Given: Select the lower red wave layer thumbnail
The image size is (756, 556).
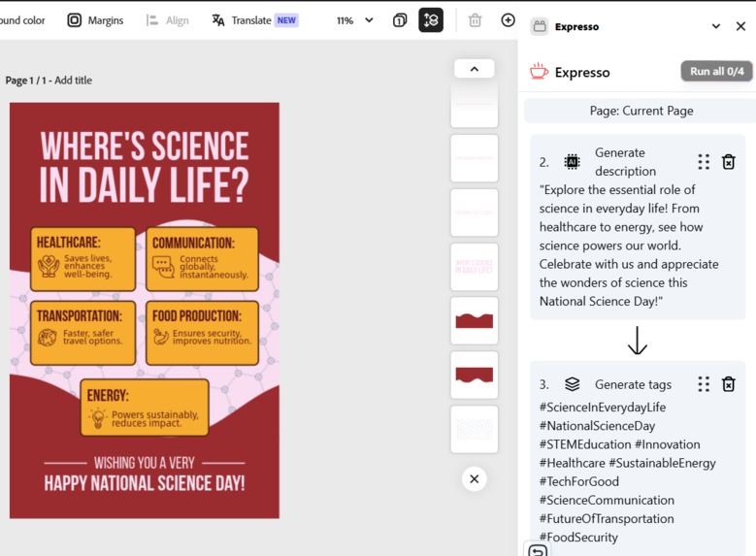Looking at the screenshot, I should click(x=475, y=376).
